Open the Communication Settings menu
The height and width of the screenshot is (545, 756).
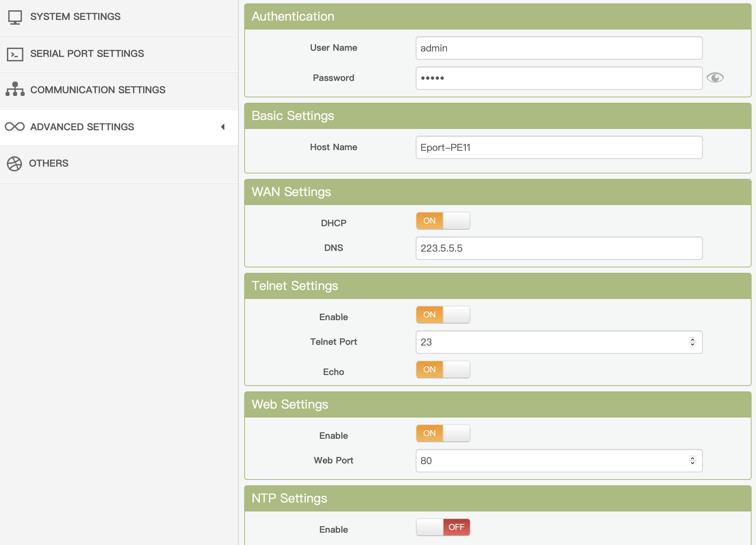pos(98,90)
